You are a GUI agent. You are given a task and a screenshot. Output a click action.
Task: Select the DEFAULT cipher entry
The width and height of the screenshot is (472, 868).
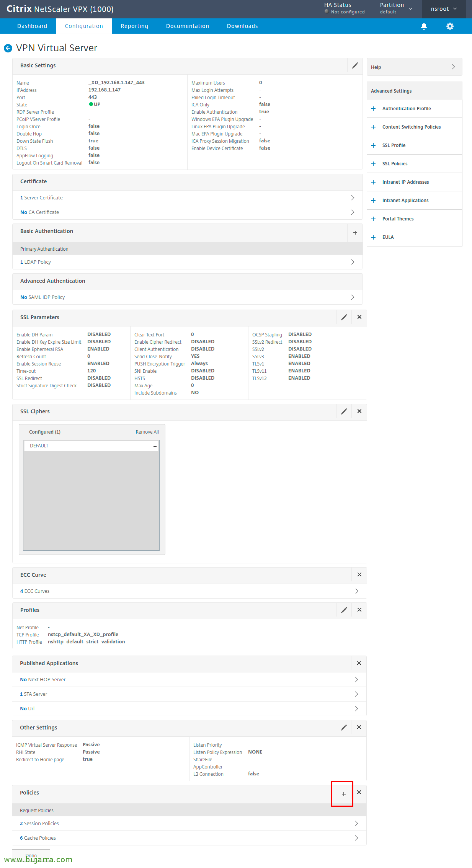click(x=91, y=446)
